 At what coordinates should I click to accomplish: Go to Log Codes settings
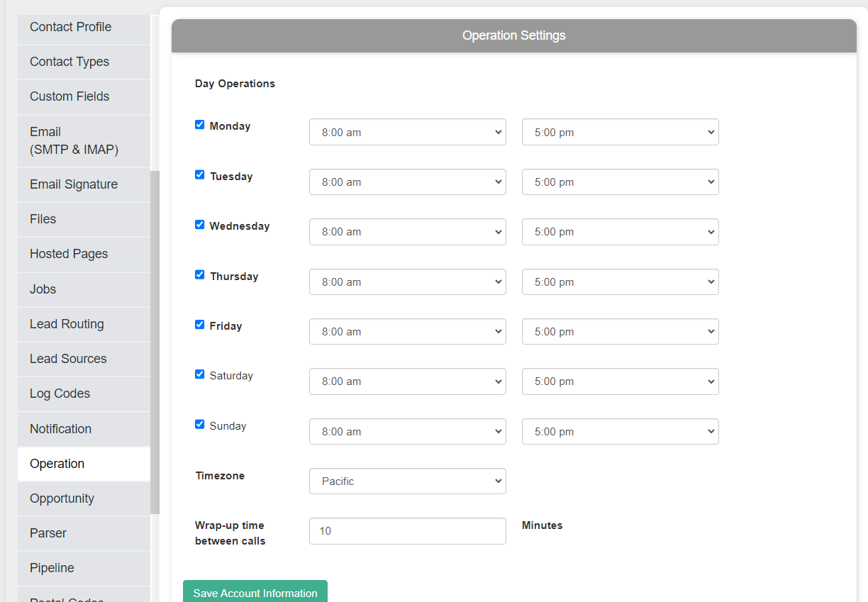pyautogui.click(x=84, y=394)
